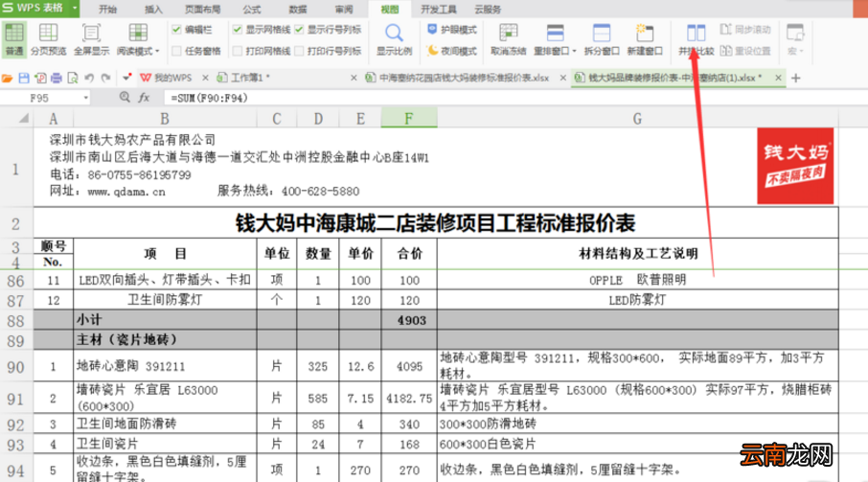Check 打印行号列标 checkbox
The width and height of the screenshot is (868, 482).
pos(299,51)
